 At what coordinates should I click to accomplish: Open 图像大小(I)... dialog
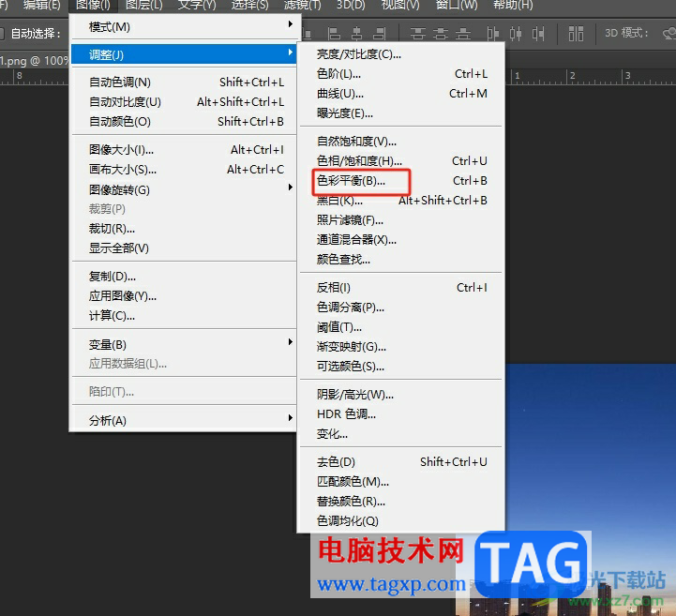click(x=184, y=150)
